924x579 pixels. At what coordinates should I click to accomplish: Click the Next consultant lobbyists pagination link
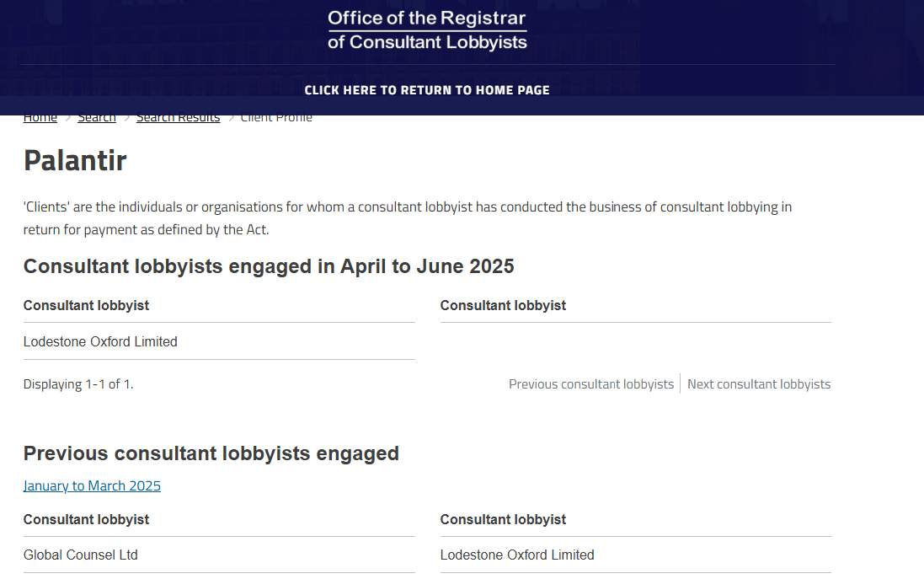(x=759, y=384)
